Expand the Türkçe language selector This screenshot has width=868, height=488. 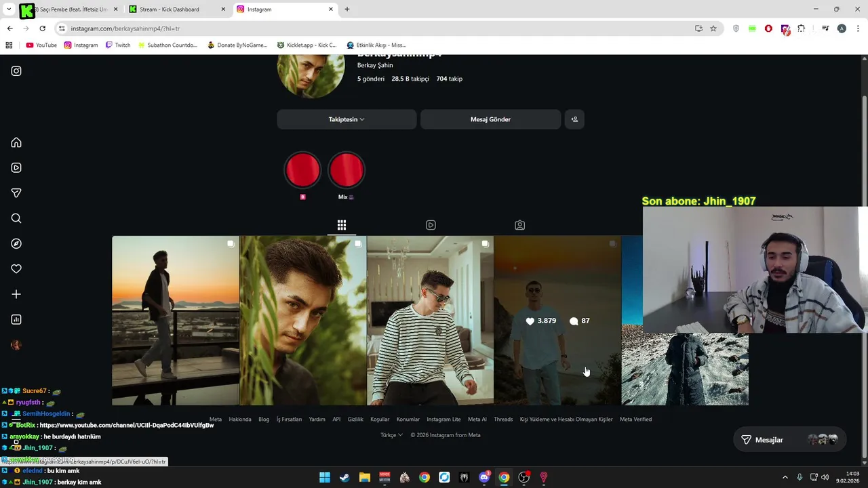click(391, 435)
